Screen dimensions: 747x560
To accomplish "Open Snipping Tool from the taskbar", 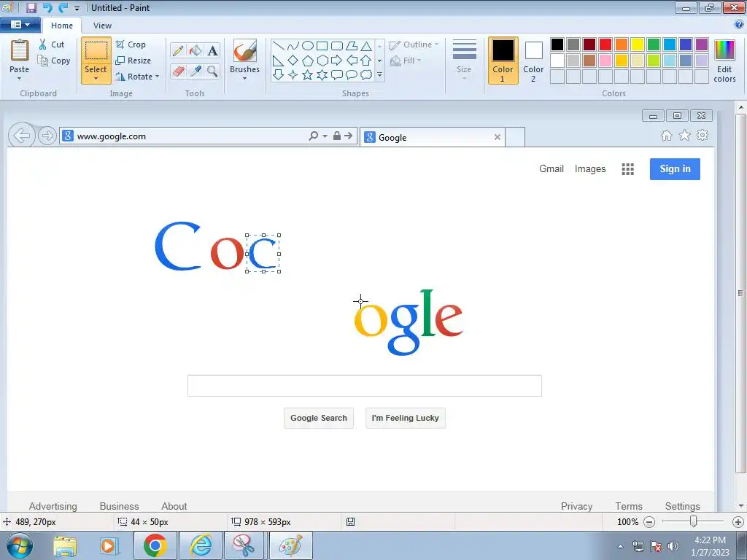I will [x=244, y=545].
